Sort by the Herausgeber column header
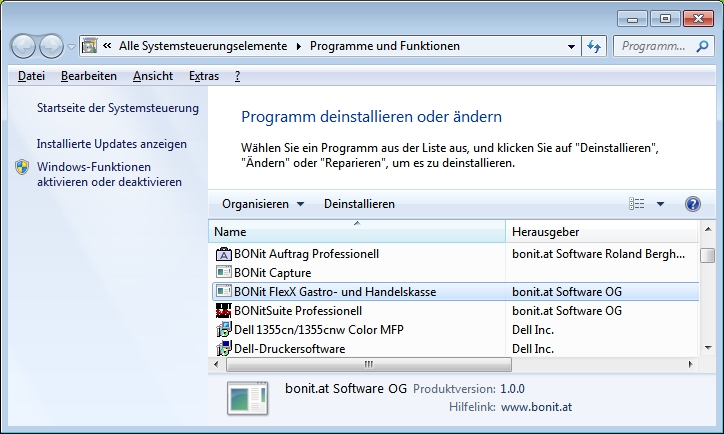The image size is (724, 434). tap(602, 232)
